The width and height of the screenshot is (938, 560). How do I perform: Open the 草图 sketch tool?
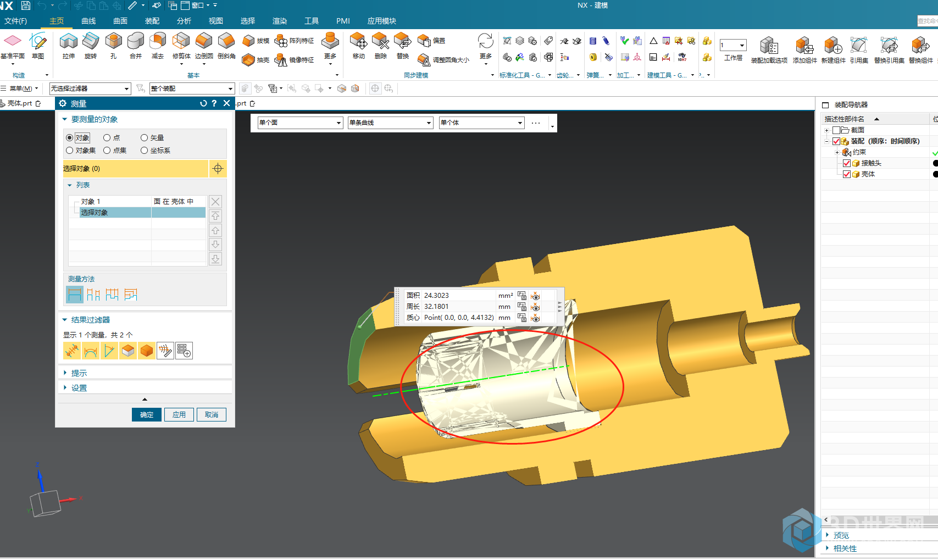click(x=38, y=46)
